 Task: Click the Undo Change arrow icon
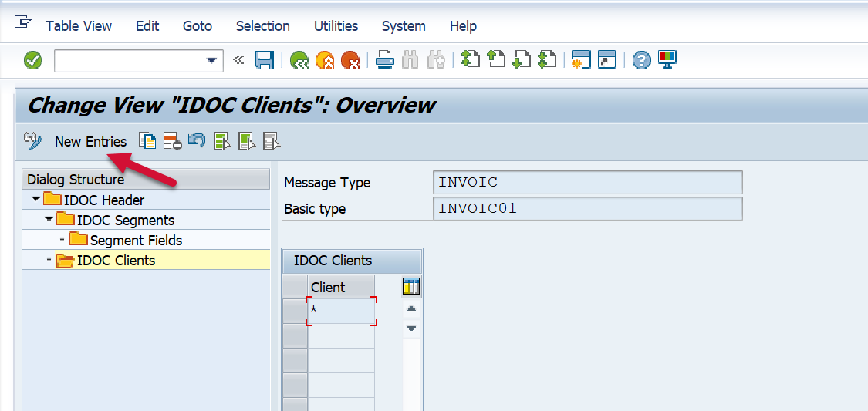196,141
